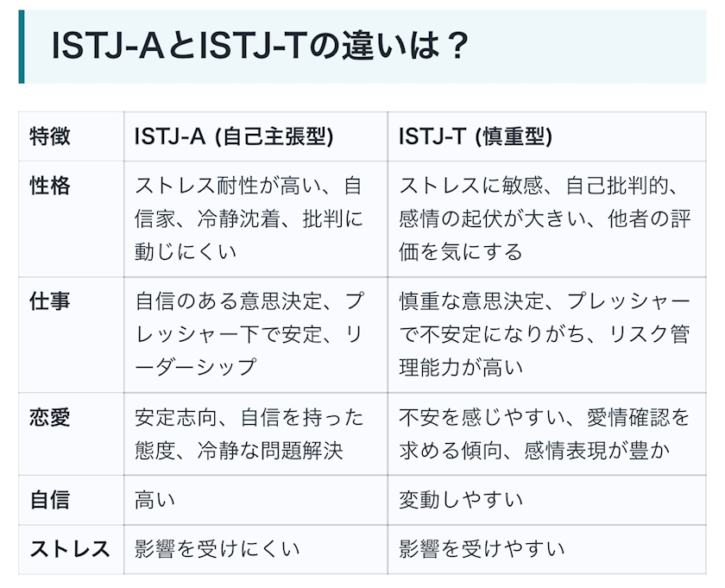Click the ISTJ-A (自己主張型) column header

pos(233,136)
